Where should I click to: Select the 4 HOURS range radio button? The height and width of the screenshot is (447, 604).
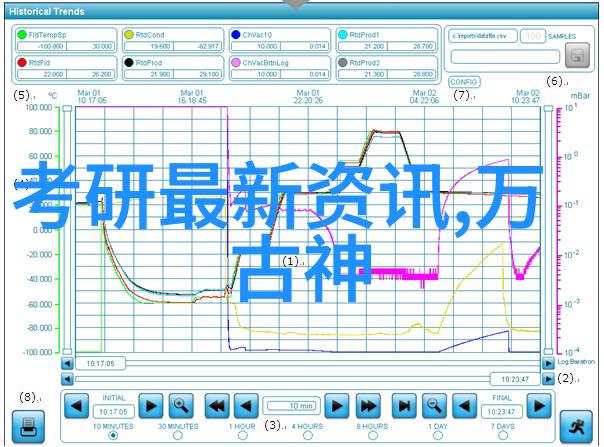click(x=307, y=436)
